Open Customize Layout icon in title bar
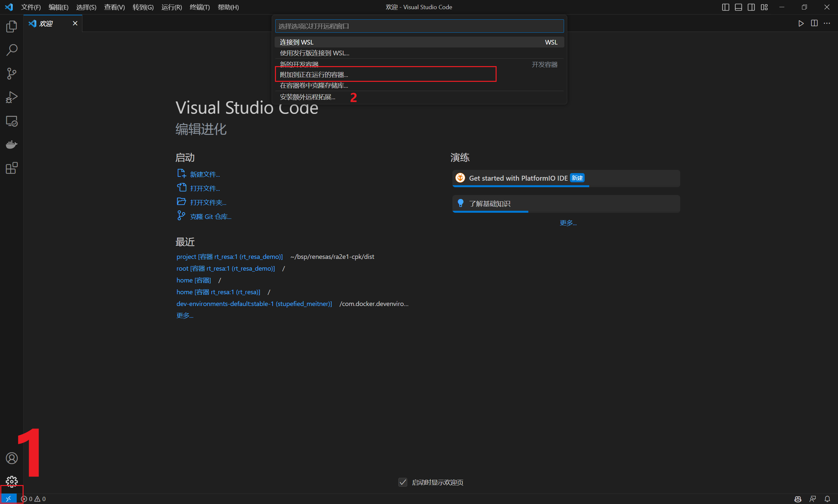This screenshot has width=838, height=504. [x=764, y=7]
